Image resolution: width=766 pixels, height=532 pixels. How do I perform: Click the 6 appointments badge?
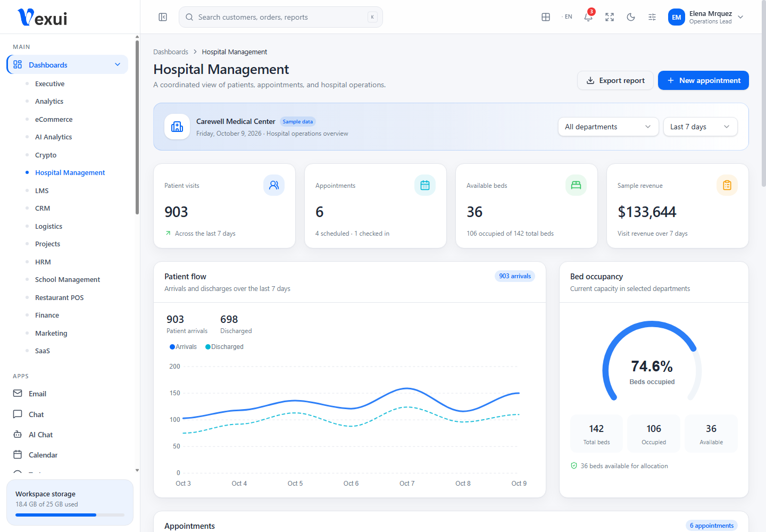point(712,526)
